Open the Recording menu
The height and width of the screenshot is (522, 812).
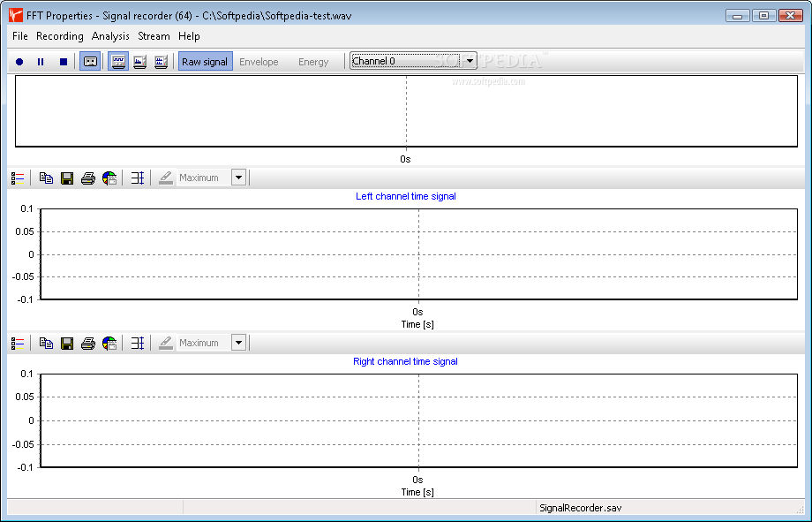point(59,36)
